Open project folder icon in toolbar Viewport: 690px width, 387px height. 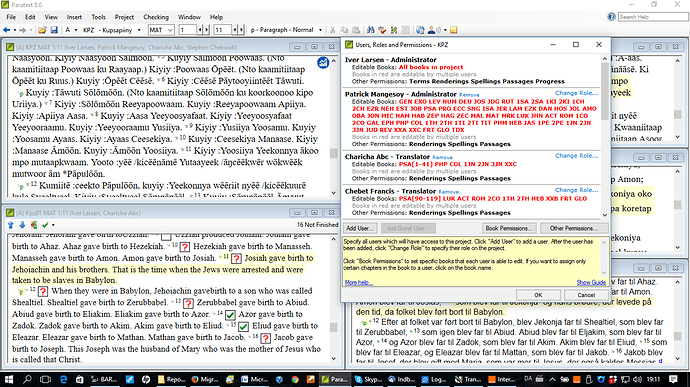click(42, 30)
